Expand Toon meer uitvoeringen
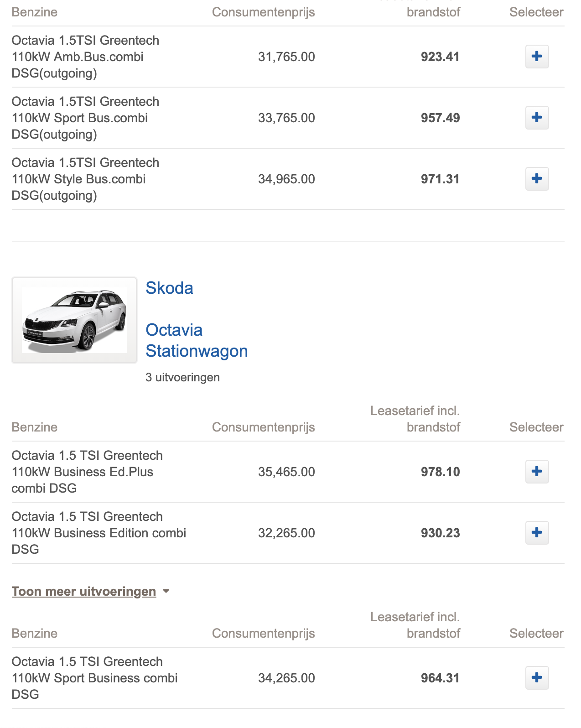Screen dimensions: 581x728 (84, 591)
